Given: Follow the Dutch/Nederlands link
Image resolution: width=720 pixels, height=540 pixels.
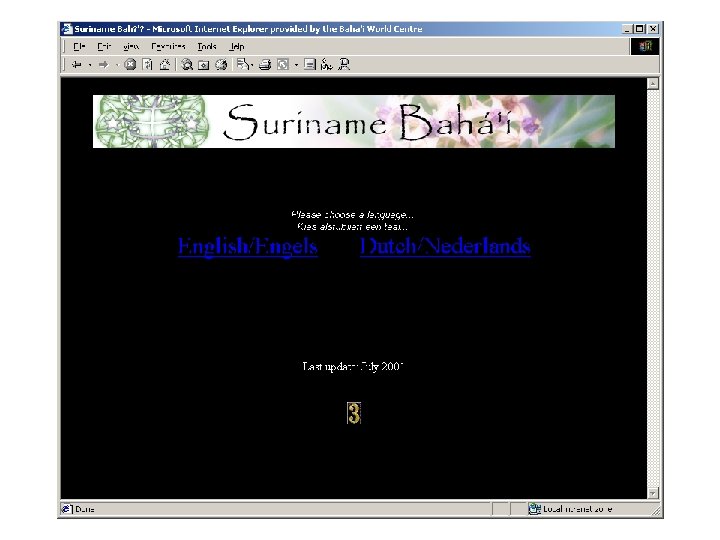Looking at the screenshot, I should [x=445, y=247].
